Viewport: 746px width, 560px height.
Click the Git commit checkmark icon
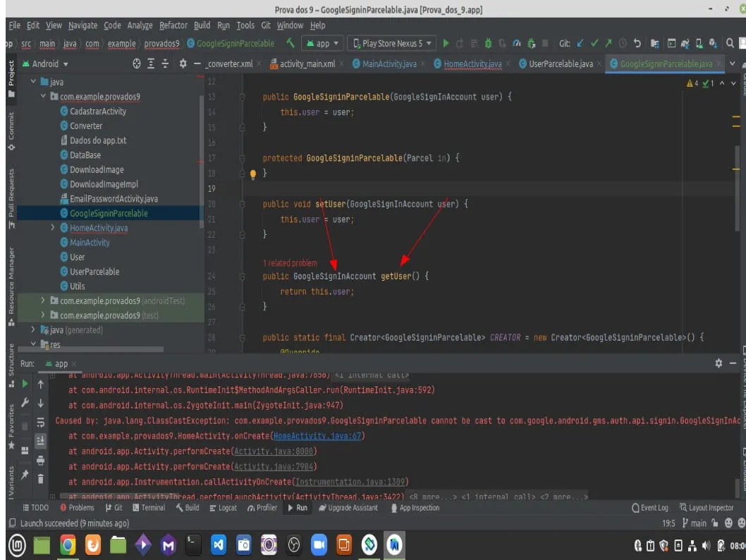click(x=594, y=44)
